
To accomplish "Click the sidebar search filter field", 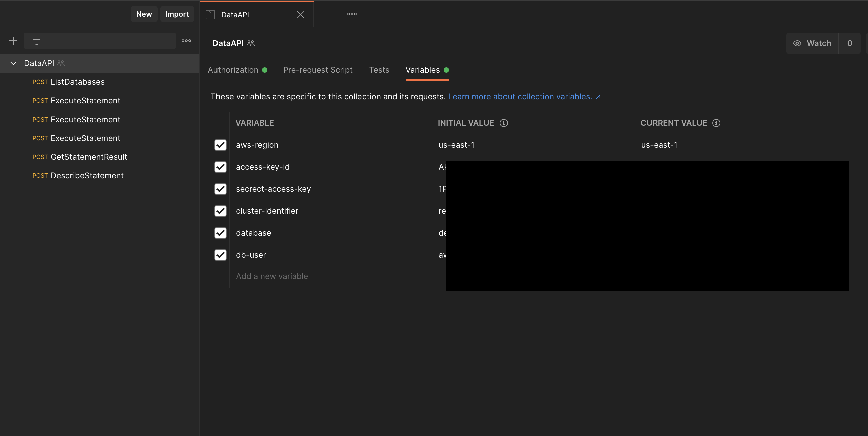I will [x=100, y=41].
